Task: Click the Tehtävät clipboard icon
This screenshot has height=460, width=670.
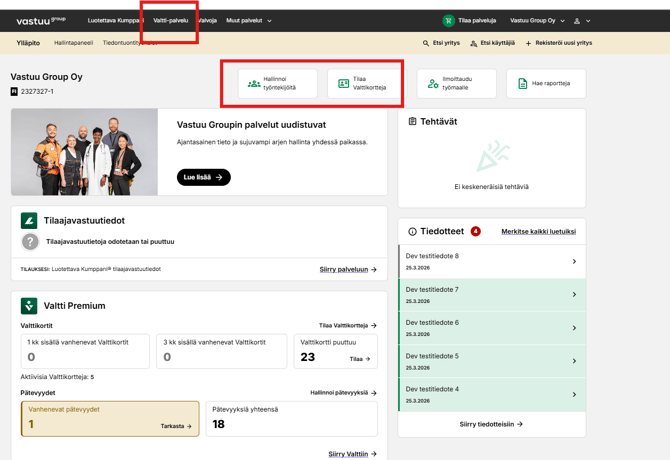Action: 412,122
